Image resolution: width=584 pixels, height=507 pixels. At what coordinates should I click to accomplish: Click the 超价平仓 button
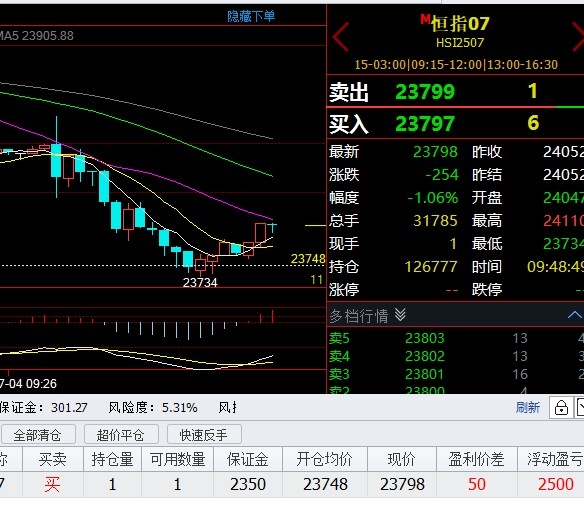(x=121, y=435)
